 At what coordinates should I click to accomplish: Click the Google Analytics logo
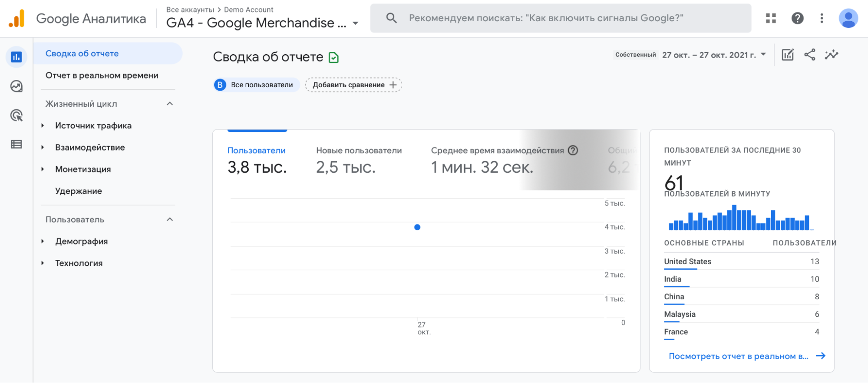[17, 19]
